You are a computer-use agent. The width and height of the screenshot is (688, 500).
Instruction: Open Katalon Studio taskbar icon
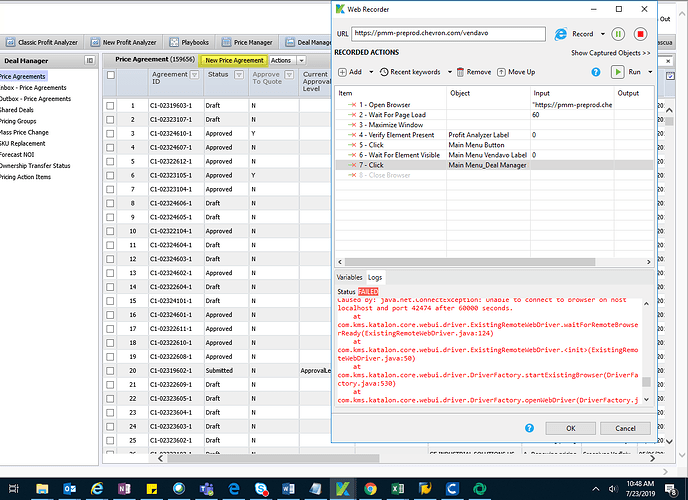click(x=343, y=488)
